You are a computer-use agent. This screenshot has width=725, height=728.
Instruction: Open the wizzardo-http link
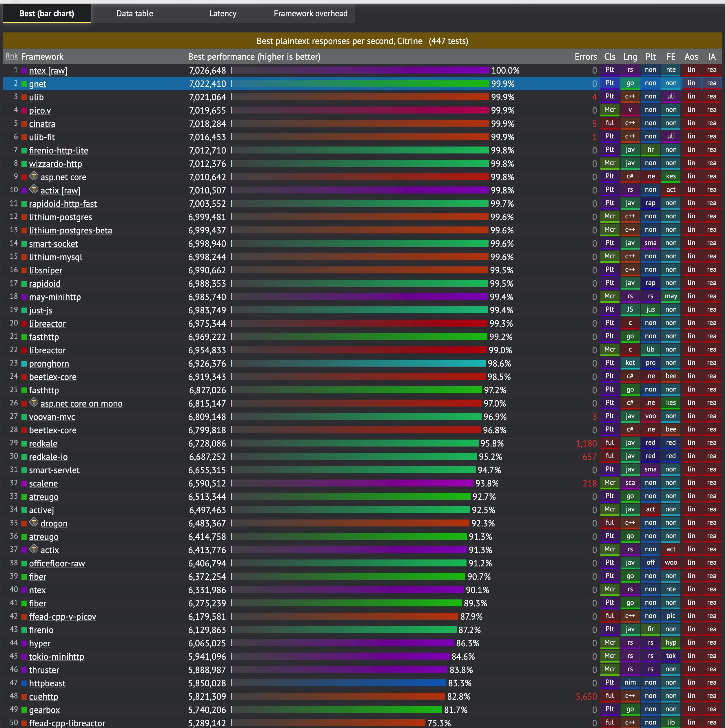click(x=55, y=164)
